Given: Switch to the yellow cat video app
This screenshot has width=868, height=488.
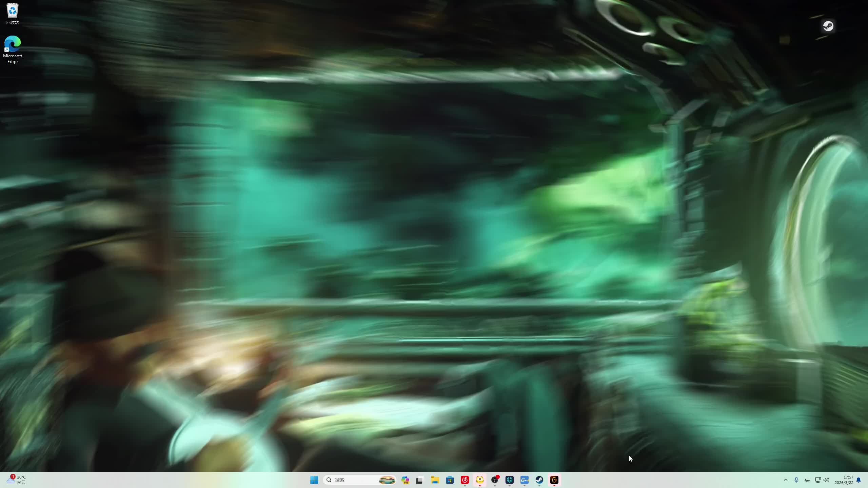Looking at the screenshot, I should coord(479,480).
